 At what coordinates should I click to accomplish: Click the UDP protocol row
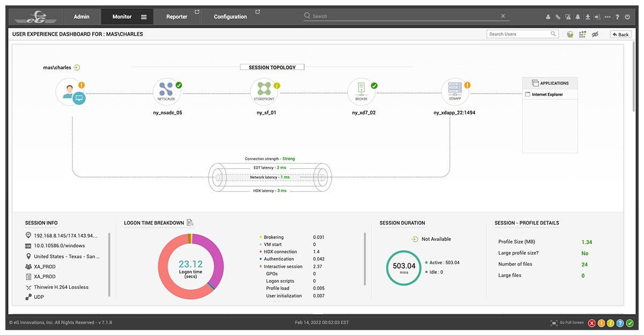click(35, 297)
